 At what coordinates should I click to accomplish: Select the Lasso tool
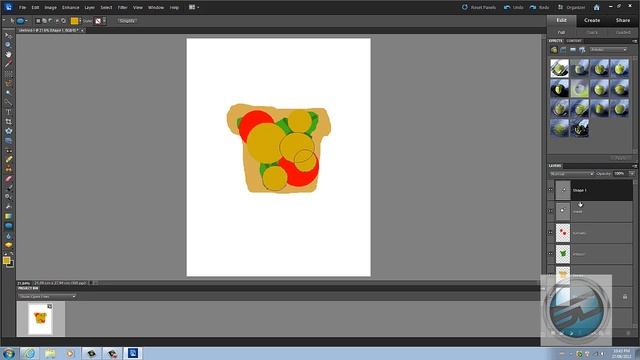tap(8, 83)
